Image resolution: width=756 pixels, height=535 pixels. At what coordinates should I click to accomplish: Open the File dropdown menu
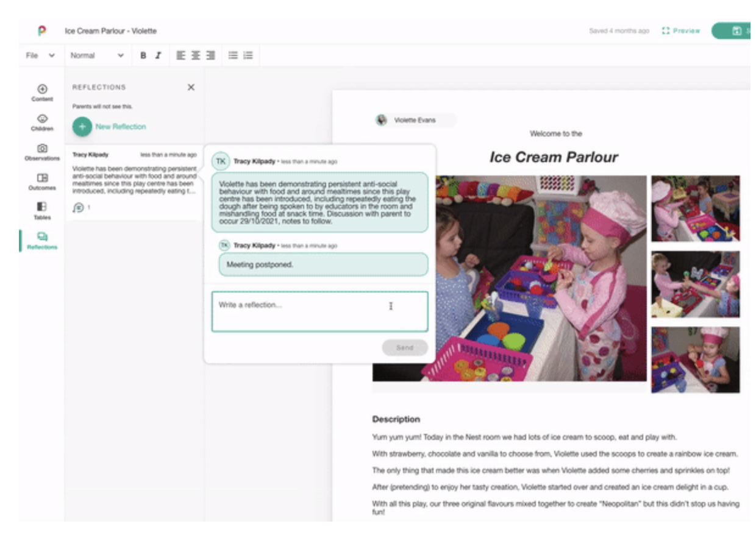[x=40, y=55]
